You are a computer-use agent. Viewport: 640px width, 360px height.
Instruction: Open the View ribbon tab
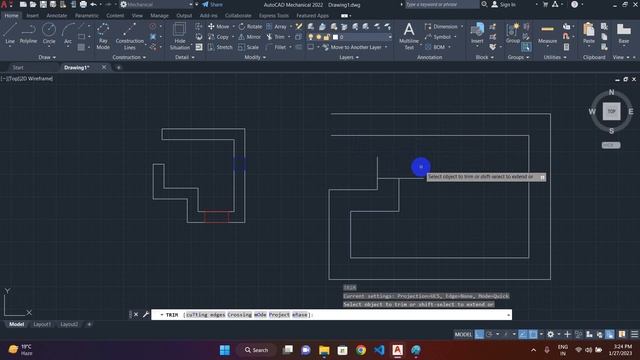coord(137,16)
